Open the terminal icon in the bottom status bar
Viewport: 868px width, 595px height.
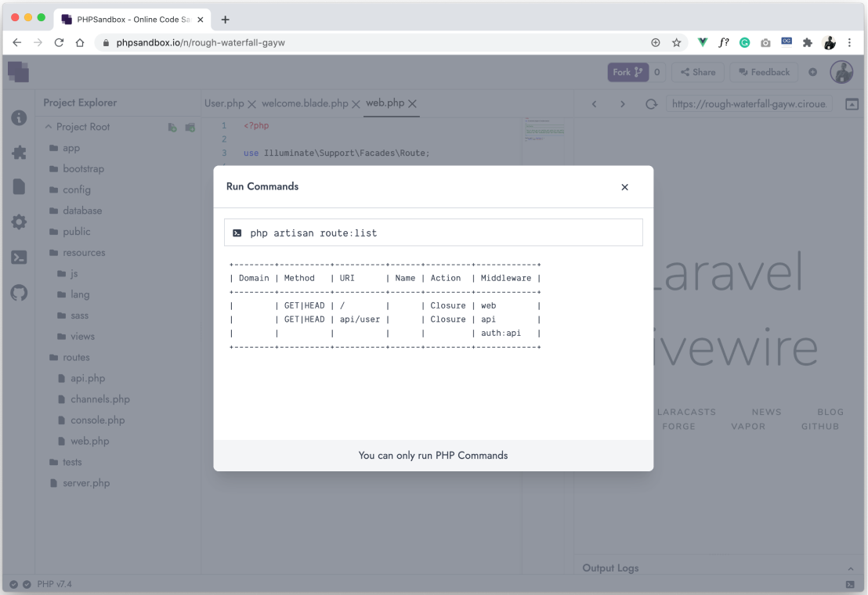tap(851, 584)
